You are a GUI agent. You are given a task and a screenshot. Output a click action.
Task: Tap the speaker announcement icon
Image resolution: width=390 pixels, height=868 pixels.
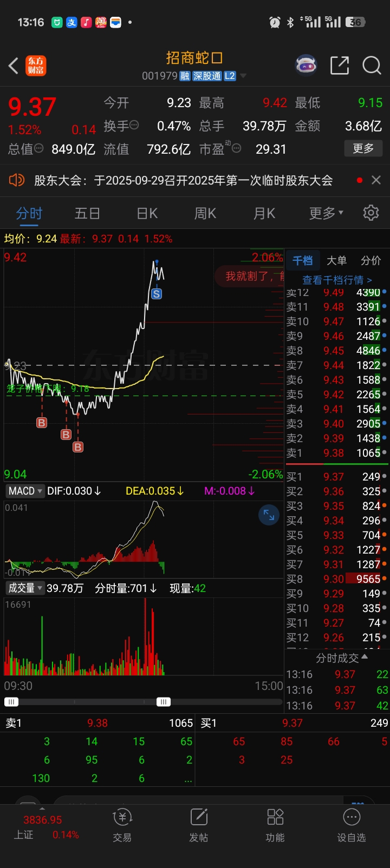(17, 180)
